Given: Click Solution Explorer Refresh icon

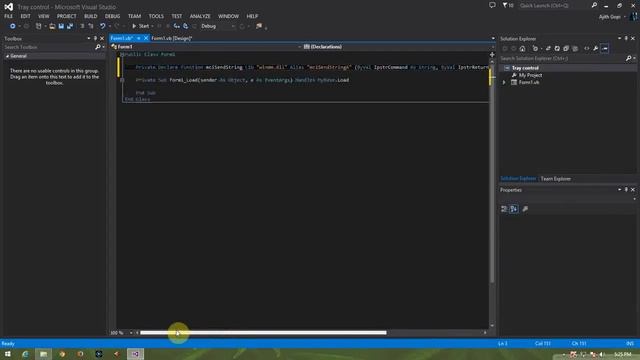Looking at the screenshot, I should (x=557, y=49).
